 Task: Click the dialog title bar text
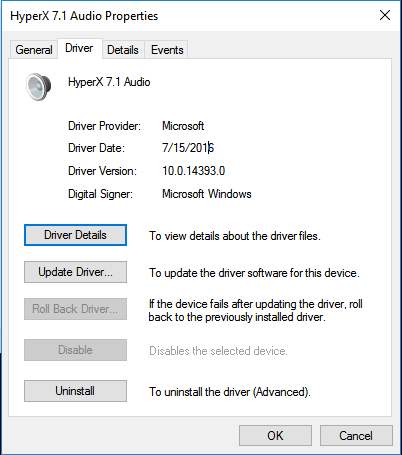pos(84,16)
